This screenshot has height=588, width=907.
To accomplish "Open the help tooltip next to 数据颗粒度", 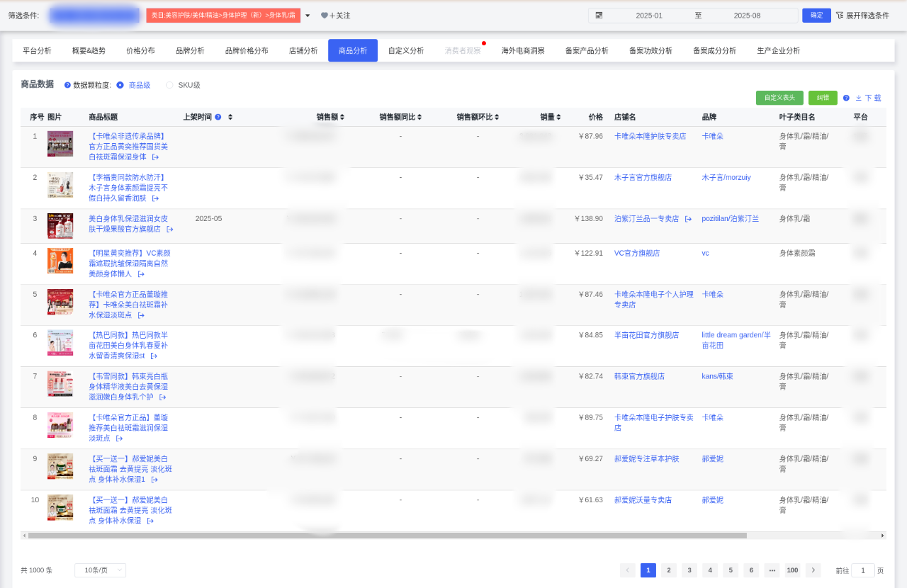I will point(69,84).
